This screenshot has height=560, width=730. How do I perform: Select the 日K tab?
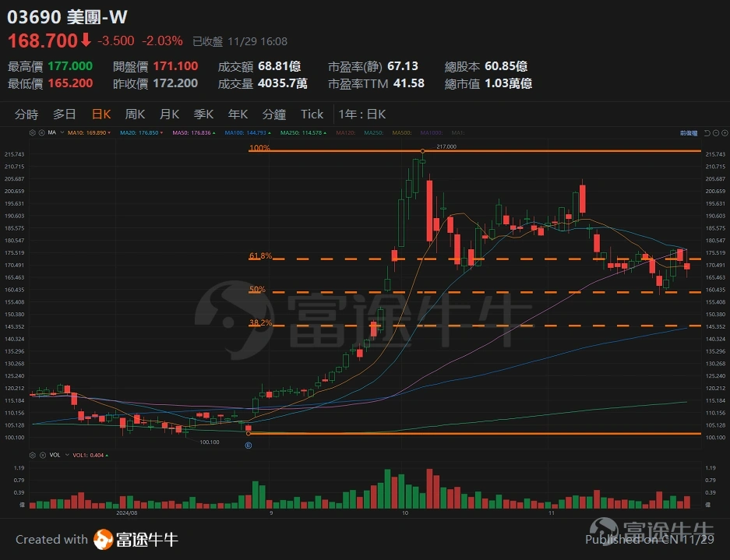click(x=101, y=114)
